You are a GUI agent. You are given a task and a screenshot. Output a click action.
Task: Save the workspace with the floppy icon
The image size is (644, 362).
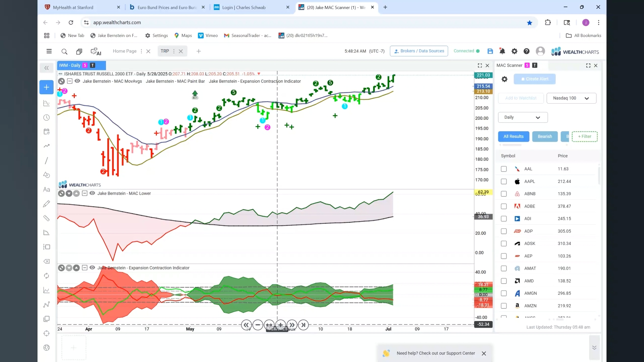tap(490, 51)
